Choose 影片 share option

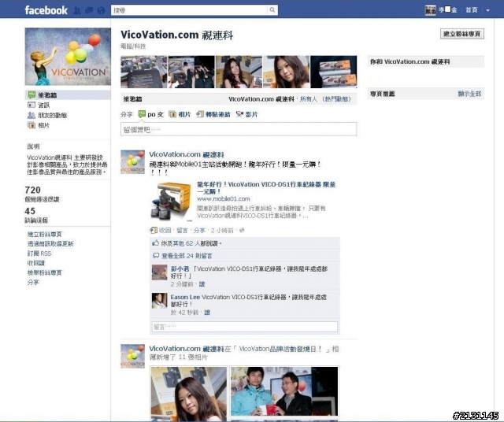(246, 114)
